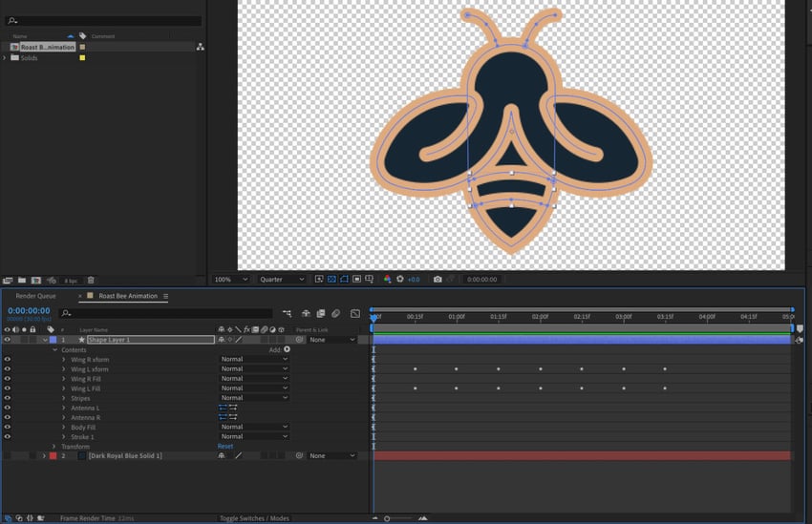The width and height of the screenshot is (812, 524).
Task: Click the timeline layer search field
Action: (x=165, y=313)
